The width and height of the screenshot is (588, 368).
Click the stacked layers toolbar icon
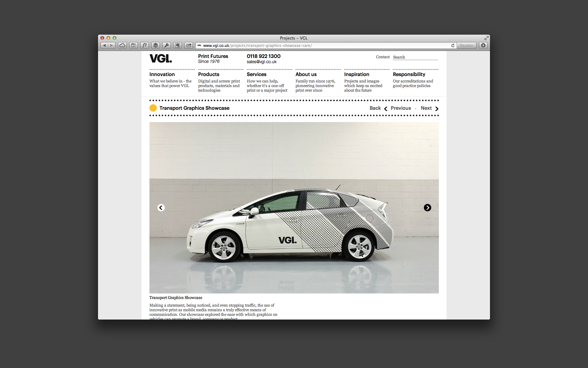156,45
